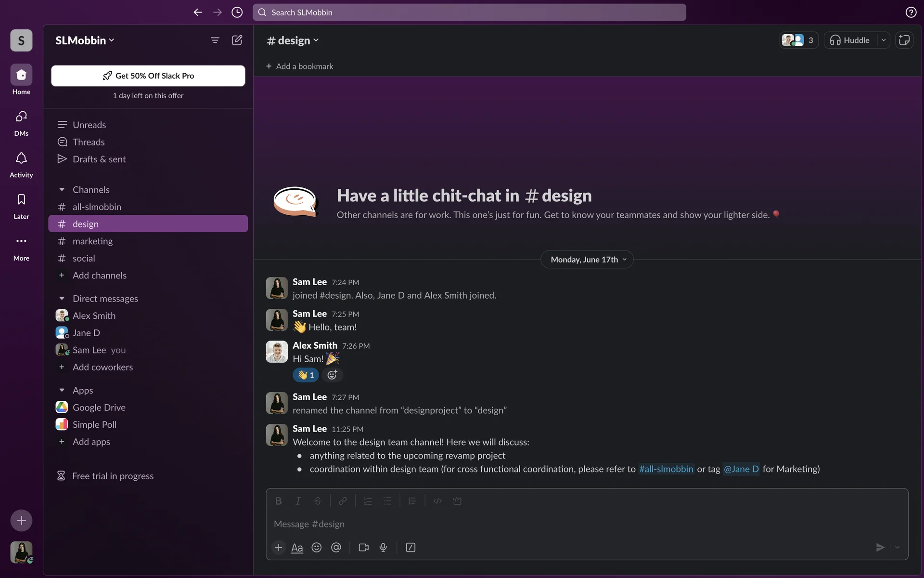Click Get 50% Off Slack Pro
The image size is (924, 578).
(x=148, y=76)
